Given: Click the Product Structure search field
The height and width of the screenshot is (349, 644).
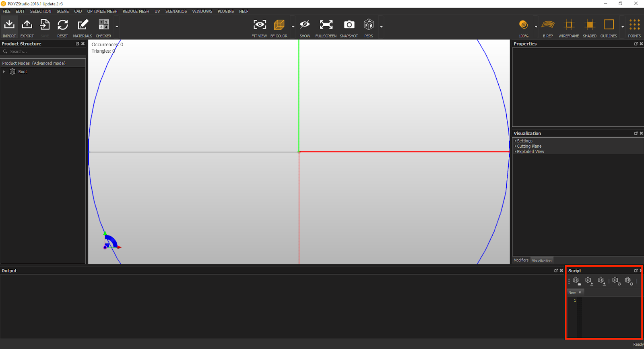Looking at the screenshot, I should [x=44, y=52].
